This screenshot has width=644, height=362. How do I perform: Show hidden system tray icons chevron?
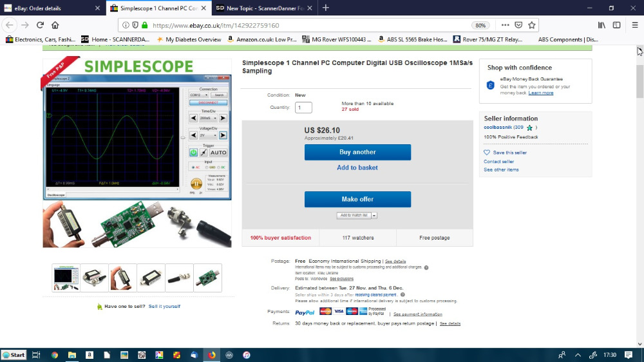point(577,355)
